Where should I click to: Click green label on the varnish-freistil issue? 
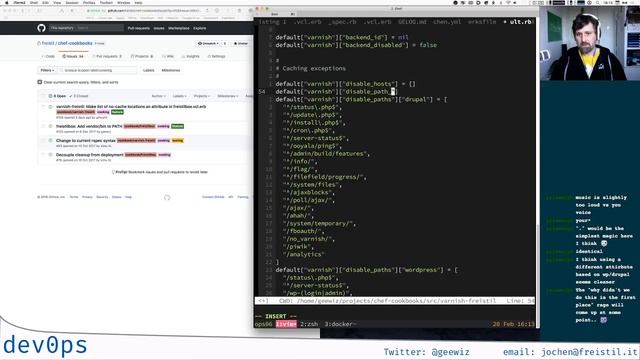117,112
